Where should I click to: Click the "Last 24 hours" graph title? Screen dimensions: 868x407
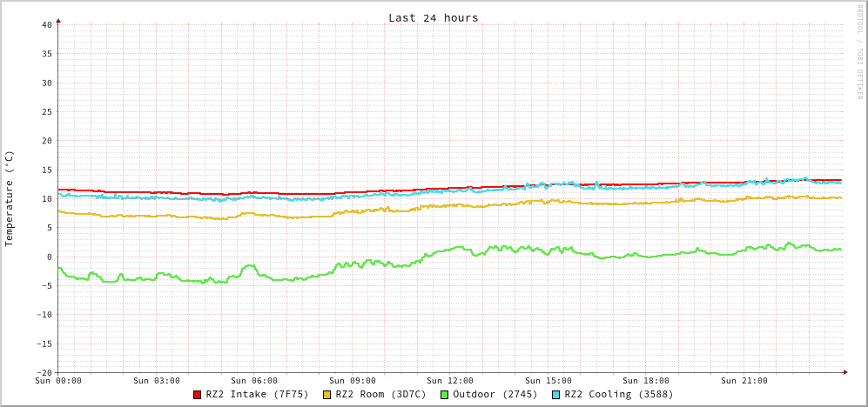pos(433,17)
